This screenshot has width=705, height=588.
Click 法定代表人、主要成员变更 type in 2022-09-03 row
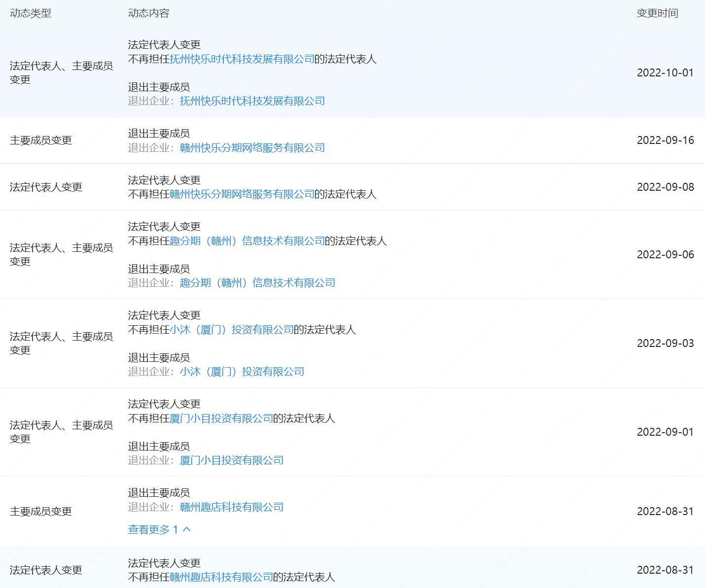point(62,344)
